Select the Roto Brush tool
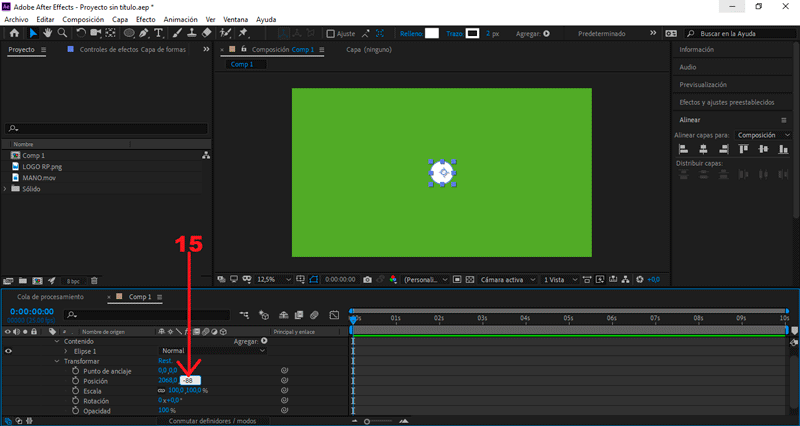This screenshot has width=800, height=426. (225, 33)
